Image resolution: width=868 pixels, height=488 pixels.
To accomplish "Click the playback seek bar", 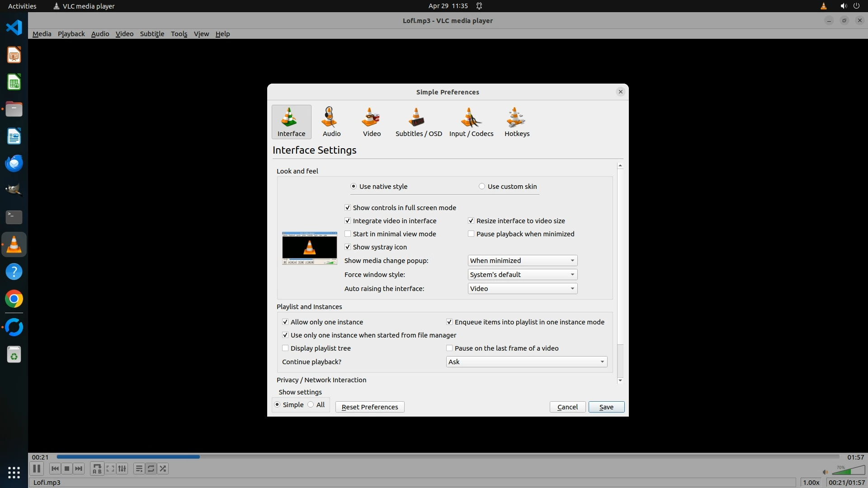I will 448,457.
